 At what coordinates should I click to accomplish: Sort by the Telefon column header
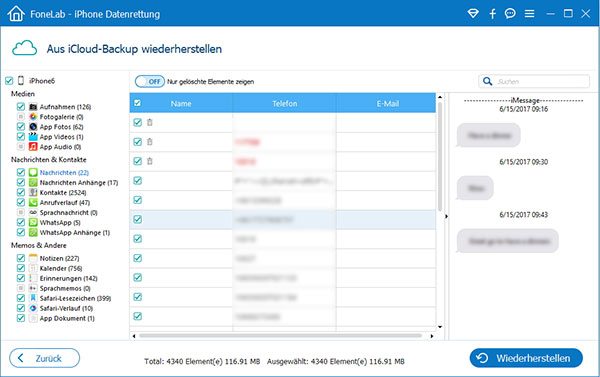[284, 103]
